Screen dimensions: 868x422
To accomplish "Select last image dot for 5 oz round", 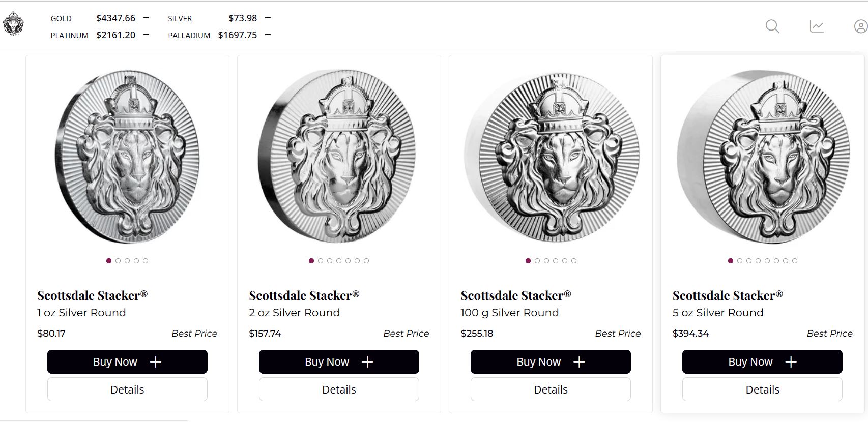I will pyautogui.click(x=795, y=261).
